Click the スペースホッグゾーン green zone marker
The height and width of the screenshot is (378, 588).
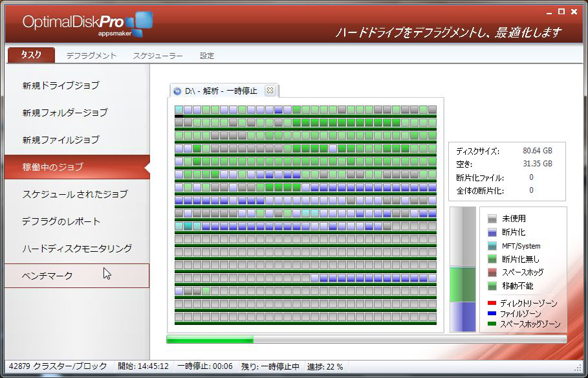coord(492,324)
